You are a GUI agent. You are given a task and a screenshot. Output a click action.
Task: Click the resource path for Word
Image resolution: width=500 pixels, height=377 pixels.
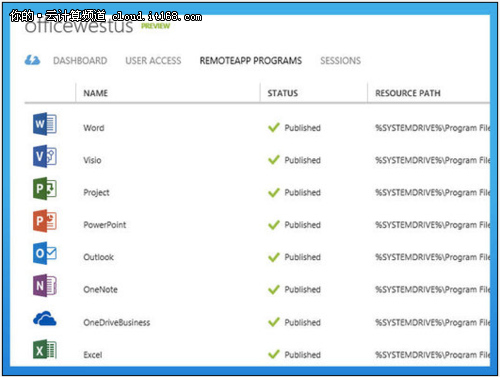[x=433, y=128]
